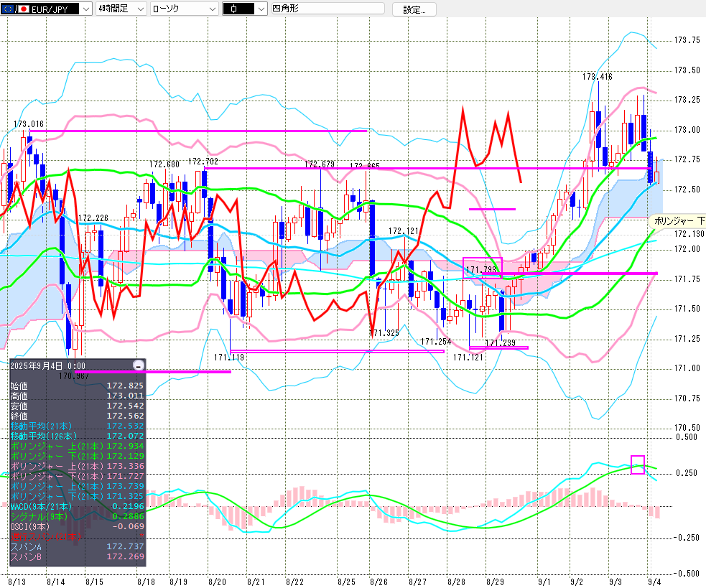Open the candlestick symbol style dropdown

[x=261, y=9]
